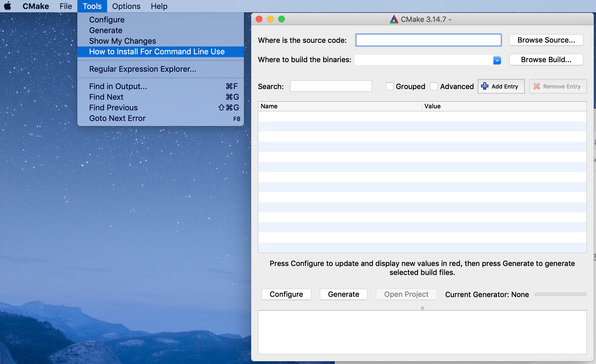This screenshot has width=596, height=364.
Task: Focus the Search input field
Action: coord(331,86)
